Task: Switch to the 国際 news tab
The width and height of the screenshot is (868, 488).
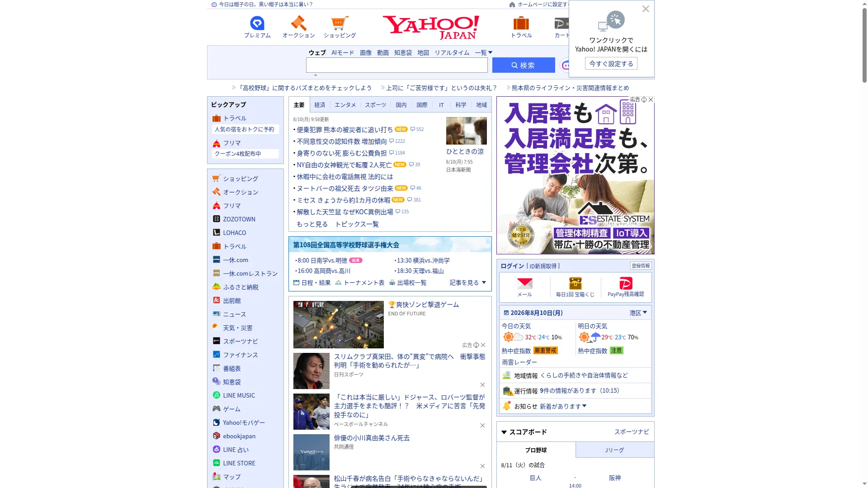Action: click(x=422, y=105)
